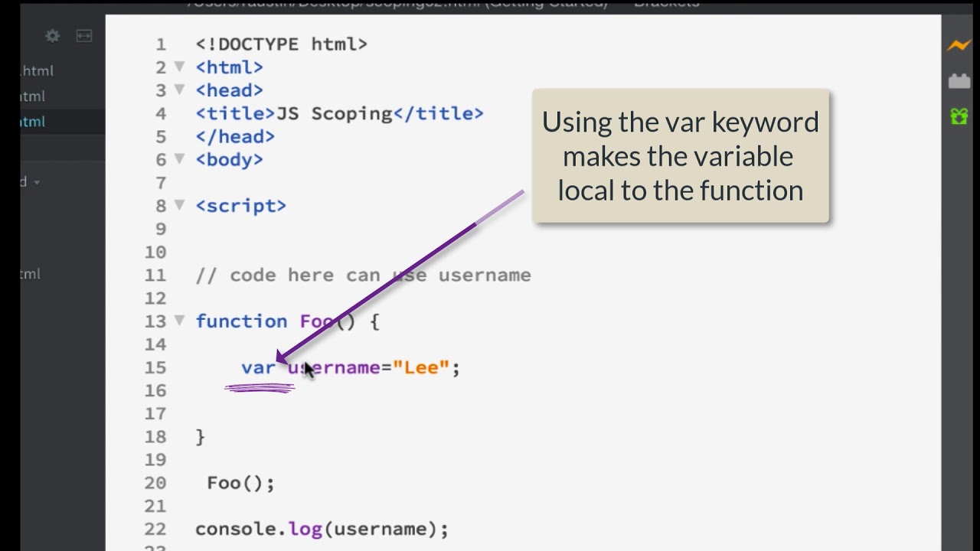
Task: Start Live Preview with lightning bolt icon
Action: click(959, 46)
